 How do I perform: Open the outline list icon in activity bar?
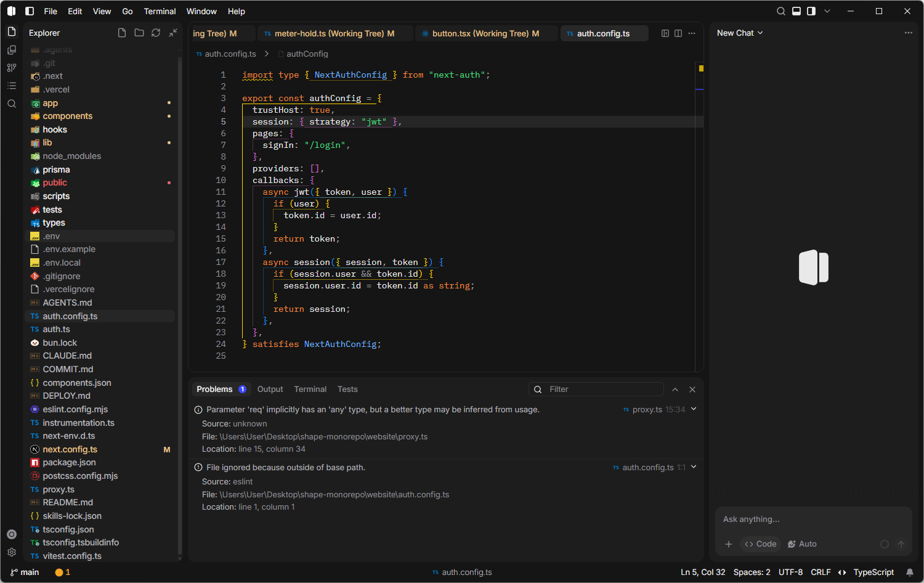click(12, 86)
